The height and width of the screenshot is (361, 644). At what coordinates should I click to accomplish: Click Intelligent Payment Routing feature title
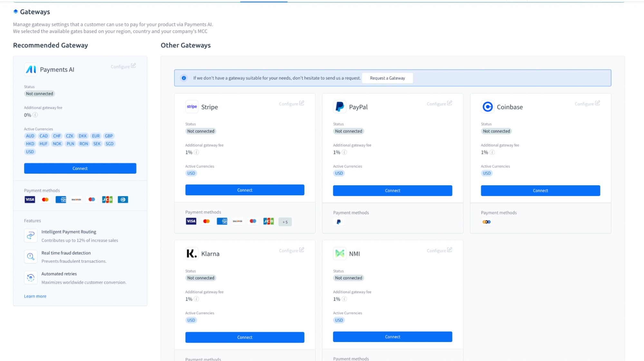69,232
